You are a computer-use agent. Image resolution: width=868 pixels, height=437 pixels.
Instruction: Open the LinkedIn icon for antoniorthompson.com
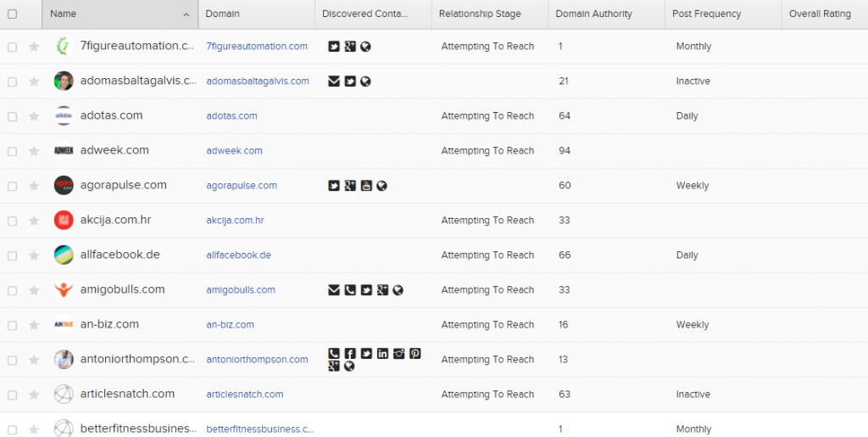click(x=382, y=353)
